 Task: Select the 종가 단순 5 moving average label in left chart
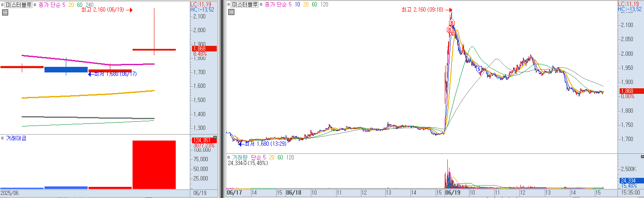[52, 5]
